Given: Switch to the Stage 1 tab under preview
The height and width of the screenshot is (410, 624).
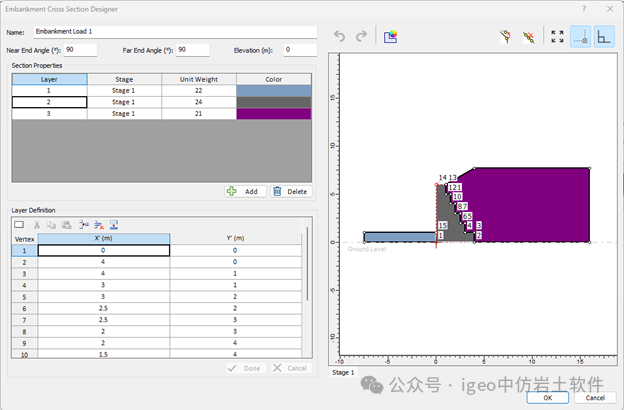Looking at the screenshot, I should [343, 373].
